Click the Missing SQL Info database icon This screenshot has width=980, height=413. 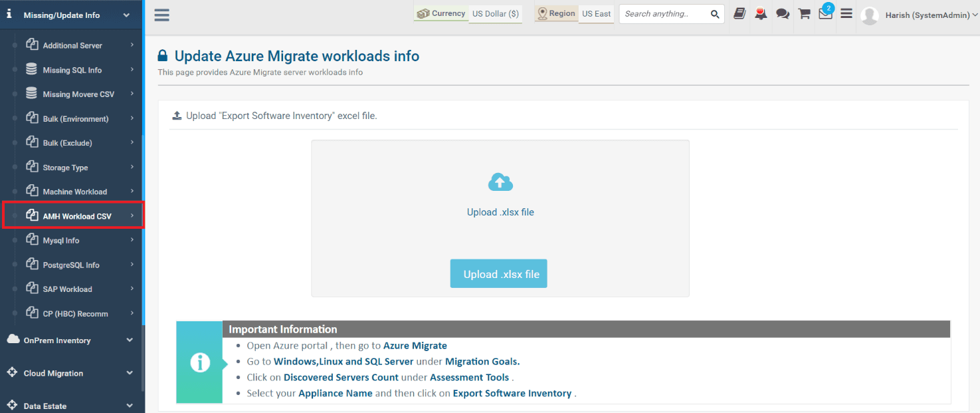pos(31,69)
